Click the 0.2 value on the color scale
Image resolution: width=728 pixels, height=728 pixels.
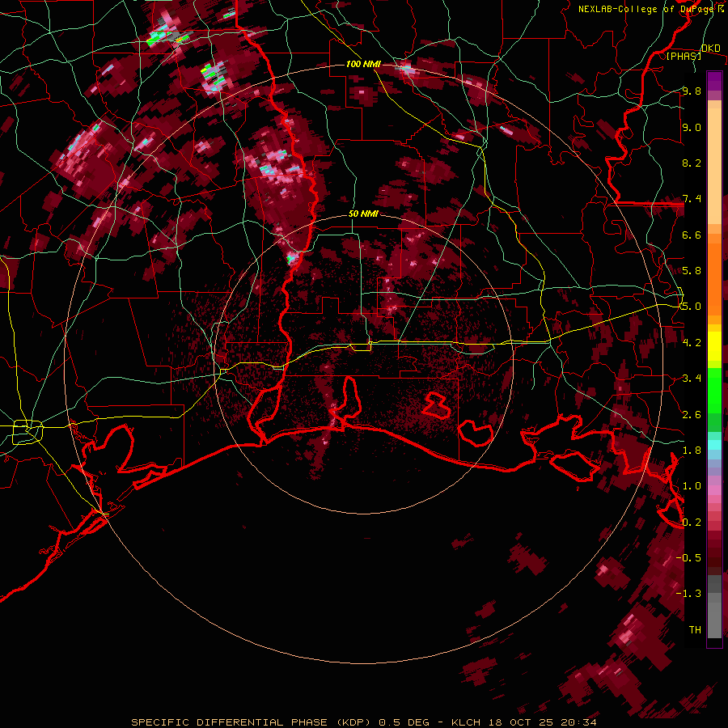692,522
